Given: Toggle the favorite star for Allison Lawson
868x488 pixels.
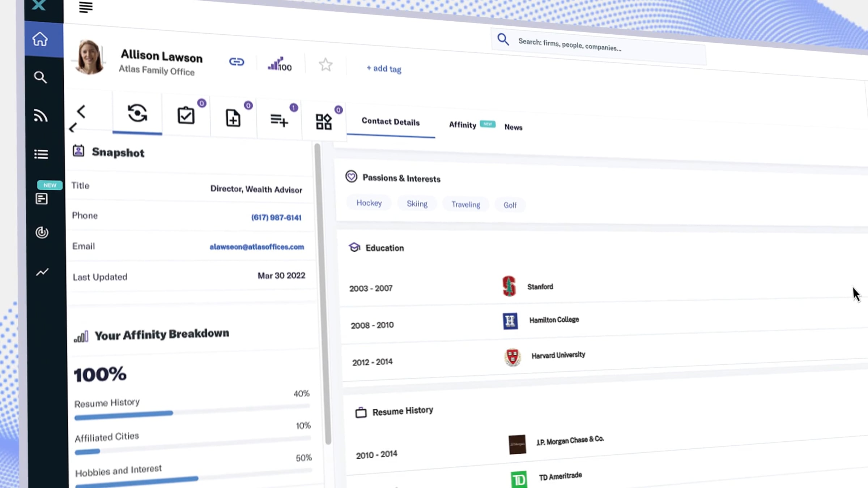Looking at the screenshot, I should (325, 65).
